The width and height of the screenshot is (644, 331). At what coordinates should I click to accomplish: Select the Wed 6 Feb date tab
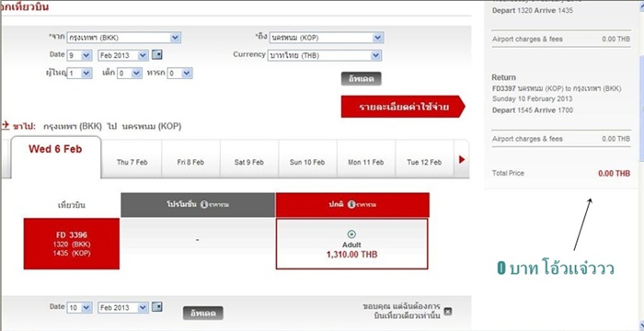click(55, 157)
